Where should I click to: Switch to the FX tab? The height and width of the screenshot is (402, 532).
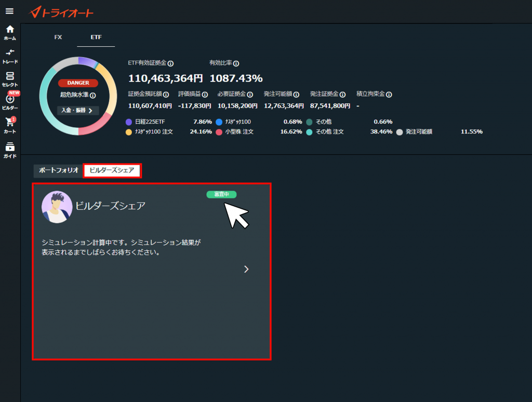click(x=58, y=37)
